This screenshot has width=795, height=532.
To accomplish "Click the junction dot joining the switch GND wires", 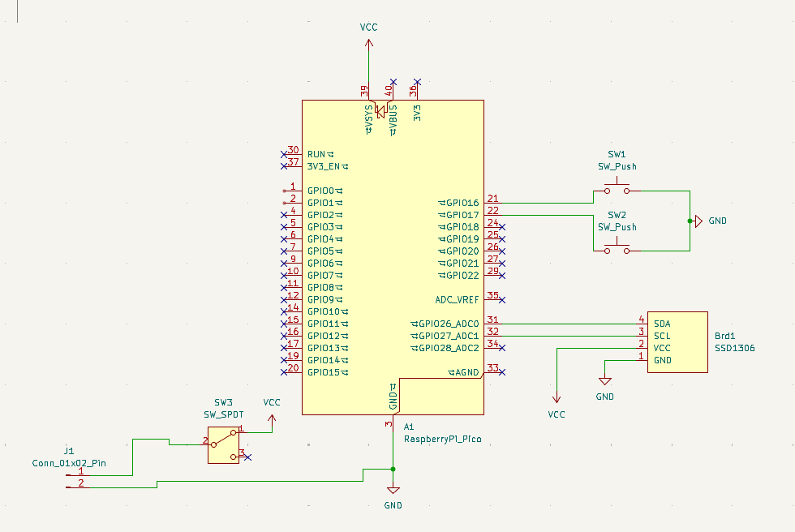I will tap(690, 221).
